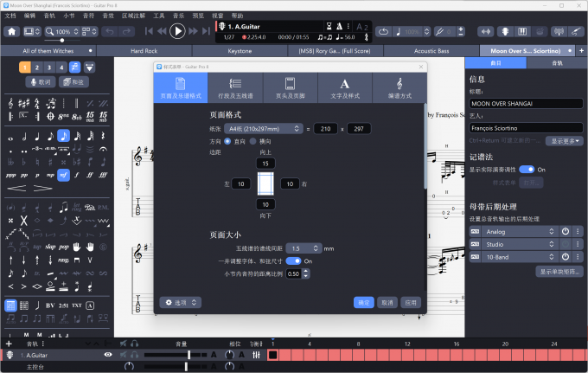Screen dimensions: 588x373
Task: Open the Studio mastering preset dropdown
Action: click(x=520, y=244)
